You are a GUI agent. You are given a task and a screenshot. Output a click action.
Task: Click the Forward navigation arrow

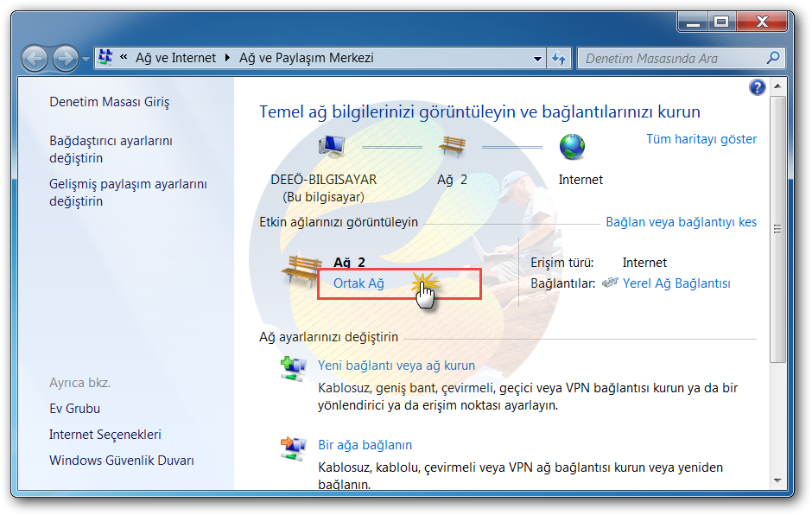coord(66,58)
